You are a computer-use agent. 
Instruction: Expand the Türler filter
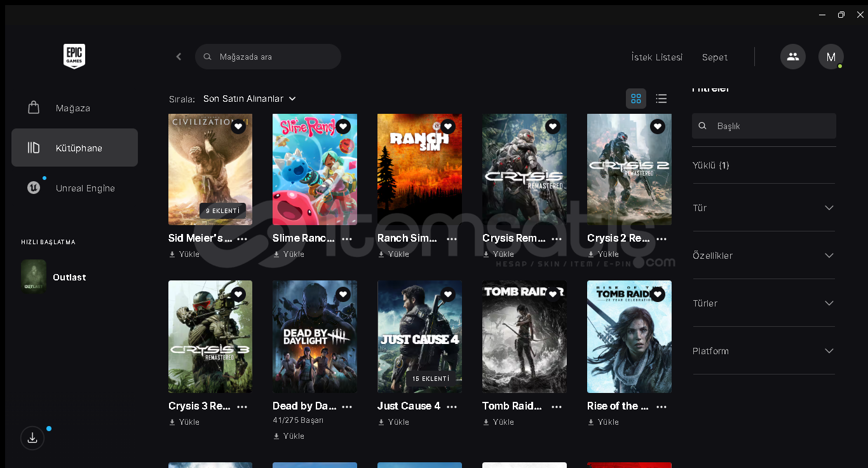[764, 303]
